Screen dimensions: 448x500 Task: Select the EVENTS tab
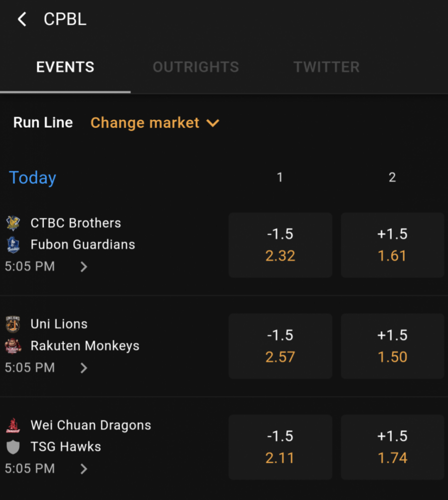click(x=65, y=67)
